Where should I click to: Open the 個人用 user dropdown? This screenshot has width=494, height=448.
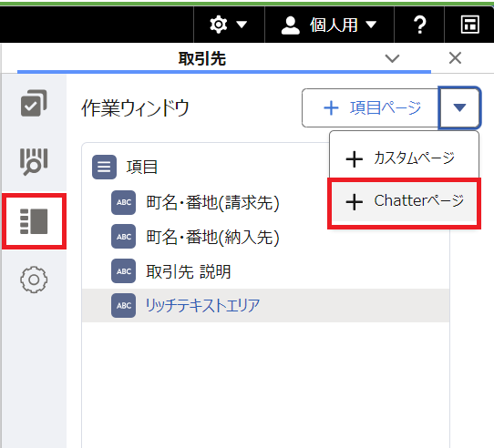pos(329,25)
